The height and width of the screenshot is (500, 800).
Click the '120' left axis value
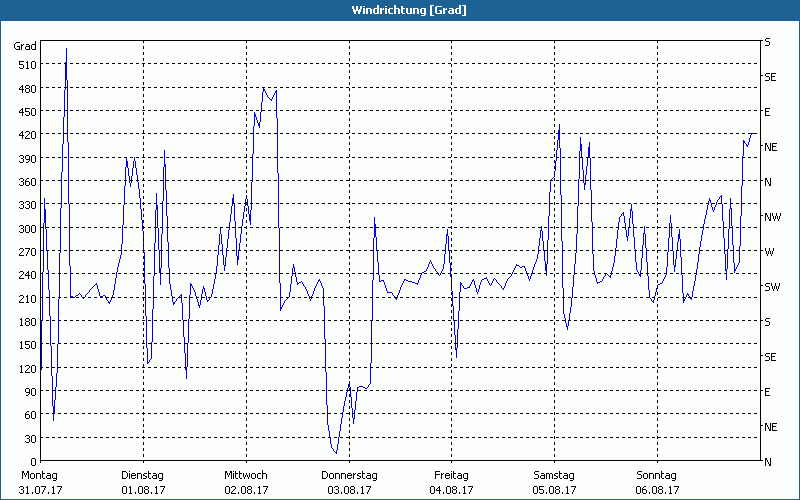pos(28,369)
